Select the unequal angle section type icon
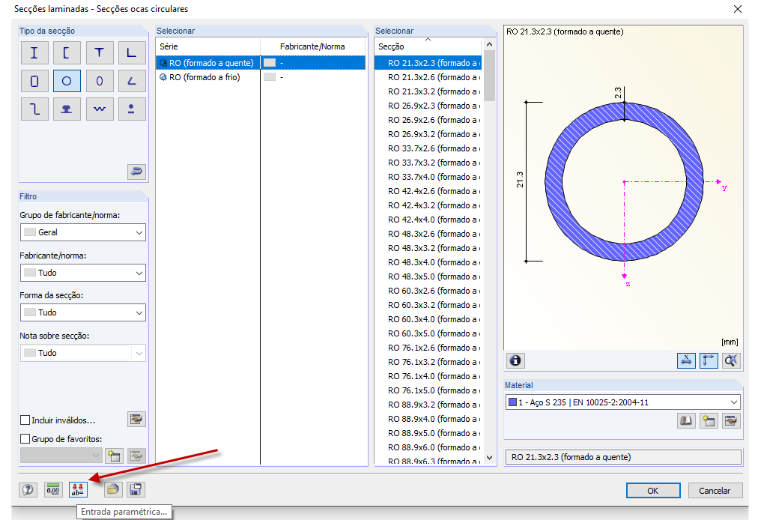Image resolution: width=760 pixels, height=520 pixels. click(131, 81)
